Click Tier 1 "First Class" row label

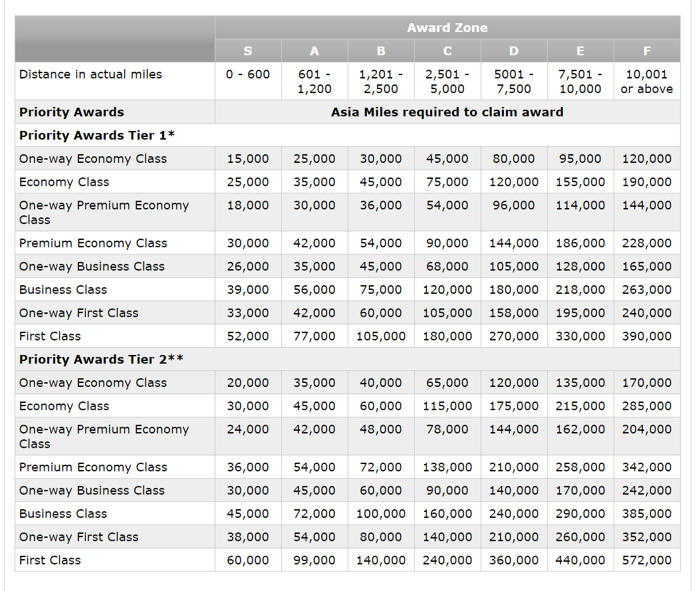pyautogui.click(x=50, y=336)
